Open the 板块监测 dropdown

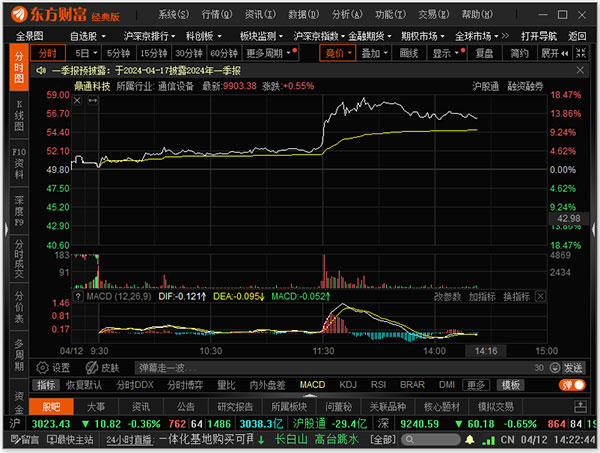261,36
